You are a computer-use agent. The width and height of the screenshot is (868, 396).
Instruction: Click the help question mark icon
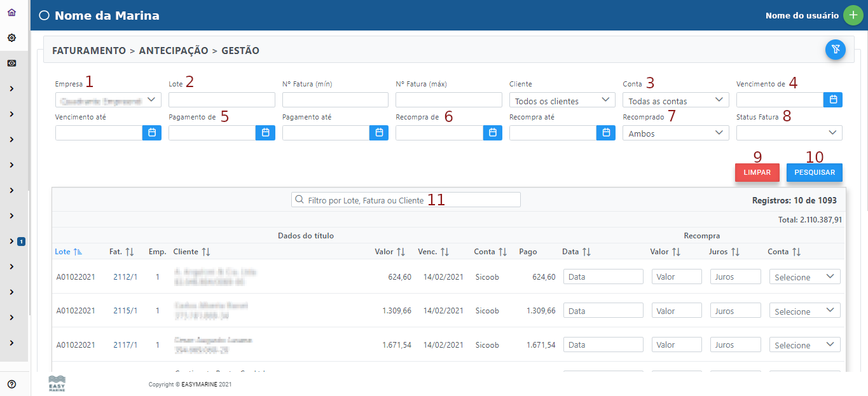pos(11,384)
